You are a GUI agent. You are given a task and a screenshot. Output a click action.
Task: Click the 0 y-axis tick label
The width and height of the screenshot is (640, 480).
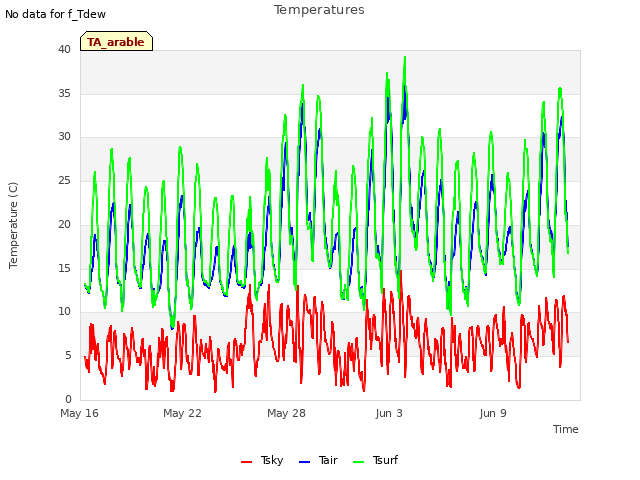(68, 399)
